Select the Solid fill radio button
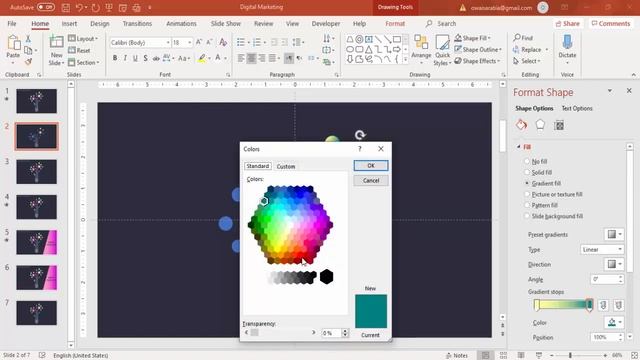Image resolution: width=640 pixels, height=360 pixels. [x=527, y=172]
